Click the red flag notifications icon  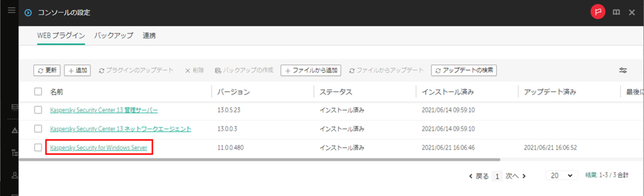598,11
